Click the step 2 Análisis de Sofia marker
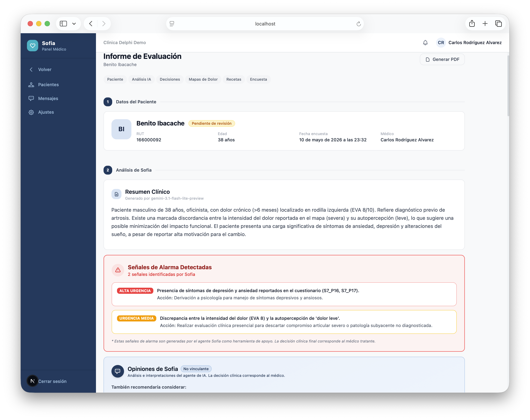 click(x=108, y=170)
